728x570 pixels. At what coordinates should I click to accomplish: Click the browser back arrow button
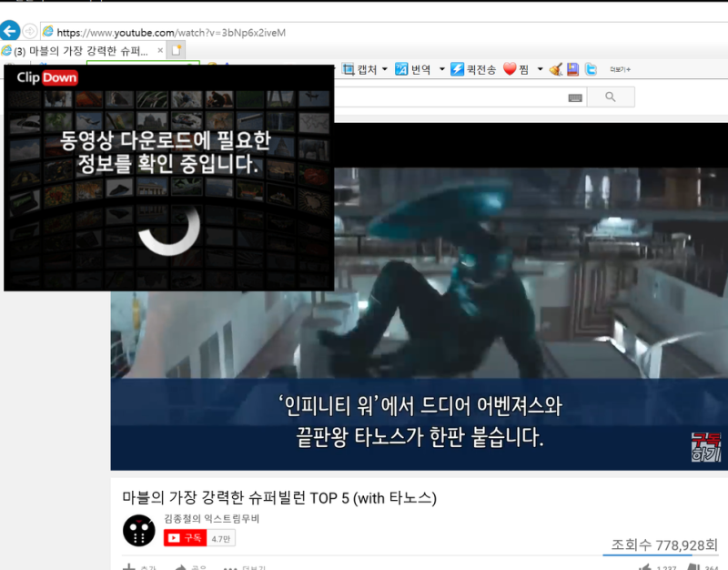point(10,31)
